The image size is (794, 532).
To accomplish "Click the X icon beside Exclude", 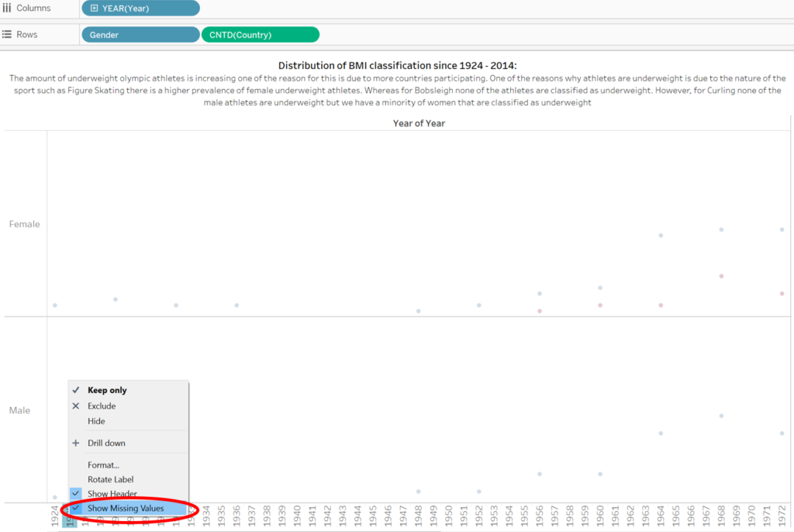I will tap(76, 406).
